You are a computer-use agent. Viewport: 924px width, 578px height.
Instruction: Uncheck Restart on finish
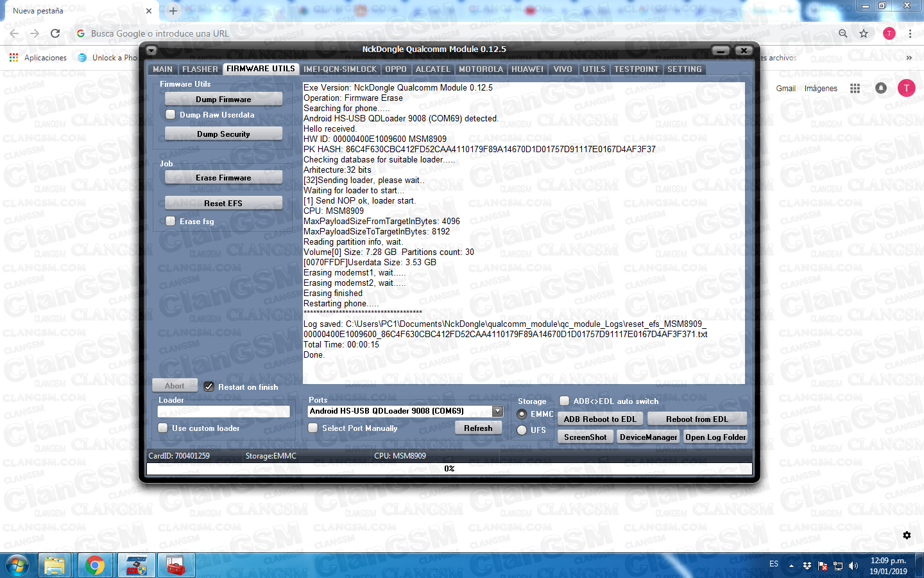(x=209, y=387)
